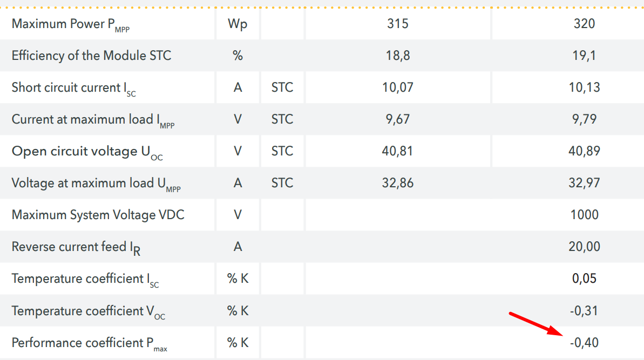This screenshot has height=360, width=644.
Task: Select the 40,81 open circuit voltage value
Action: (x=398, y=151)
